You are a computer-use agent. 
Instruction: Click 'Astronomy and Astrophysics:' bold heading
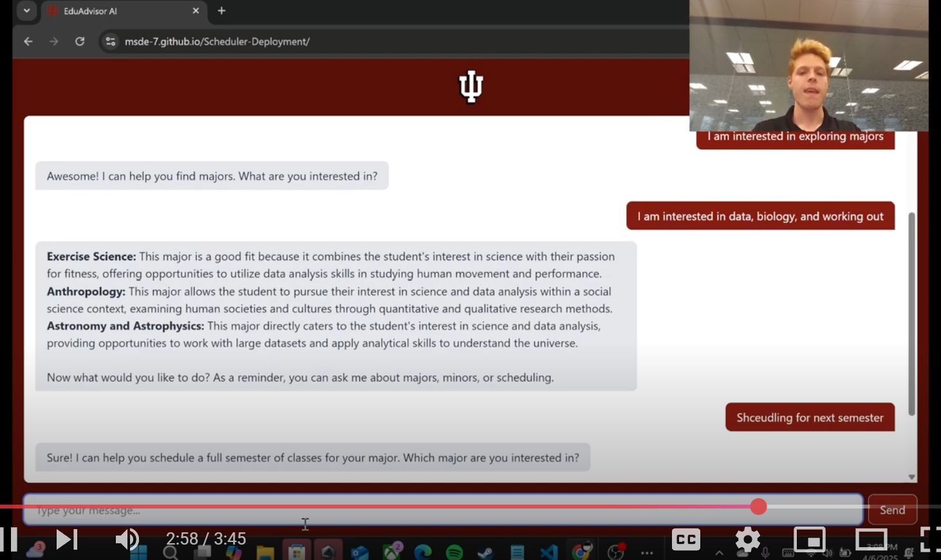(125, 326)
